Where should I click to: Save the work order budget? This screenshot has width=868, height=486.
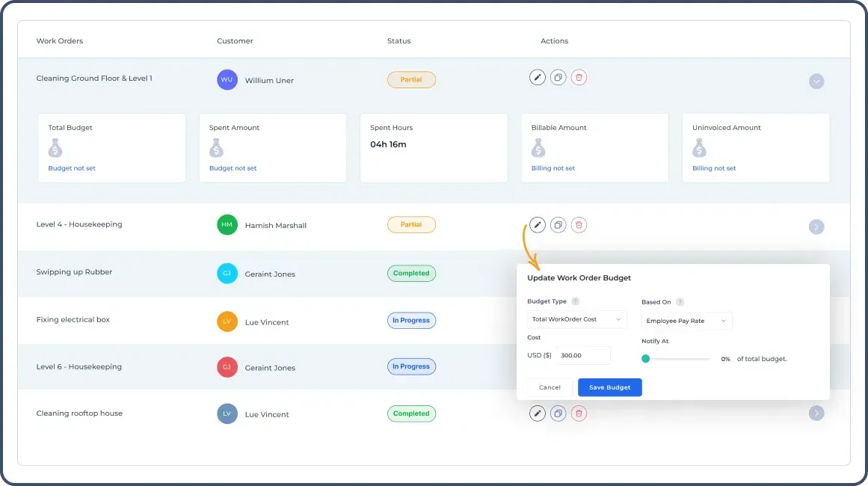point(609,387)
